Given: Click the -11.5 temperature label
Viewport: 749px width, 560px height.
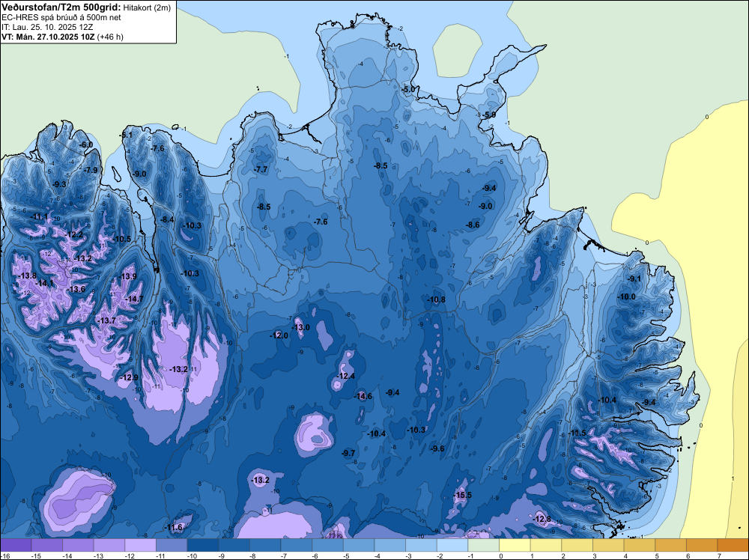Looking at the screenshot, I should [x=577, y=433].
